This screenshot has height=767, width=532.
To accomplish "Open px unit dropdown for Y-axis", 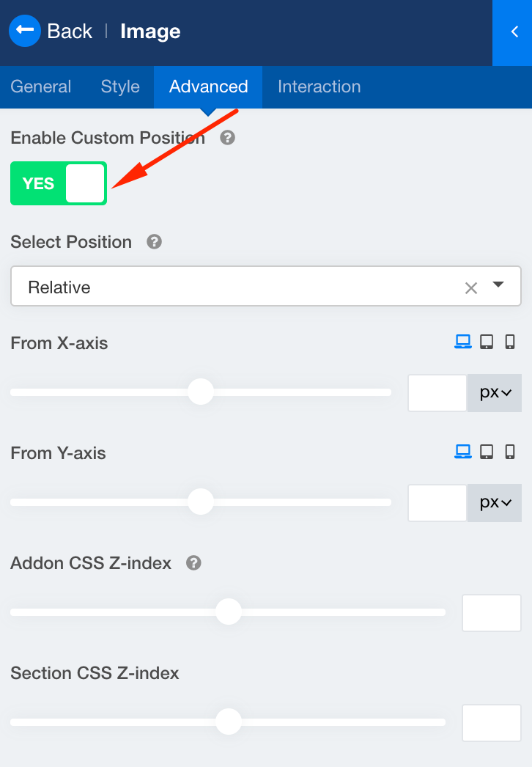I will 495,502.
